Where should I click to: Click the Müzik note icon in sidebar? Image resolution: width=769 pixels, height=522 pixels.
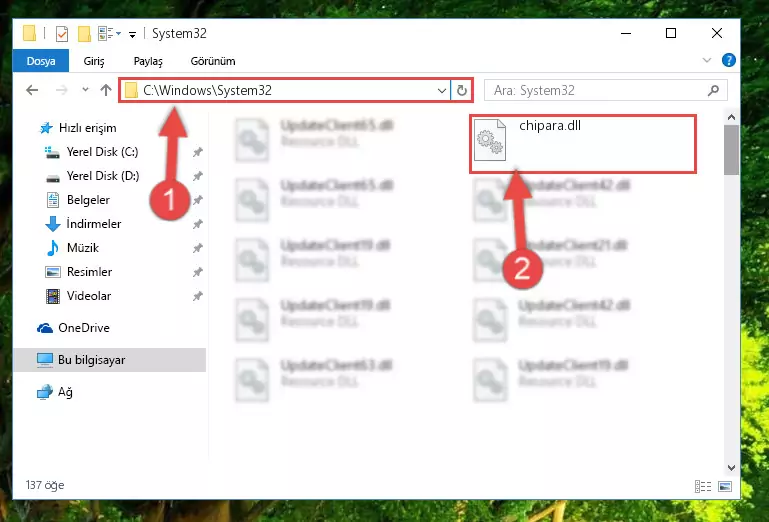(x=52, y=248)
